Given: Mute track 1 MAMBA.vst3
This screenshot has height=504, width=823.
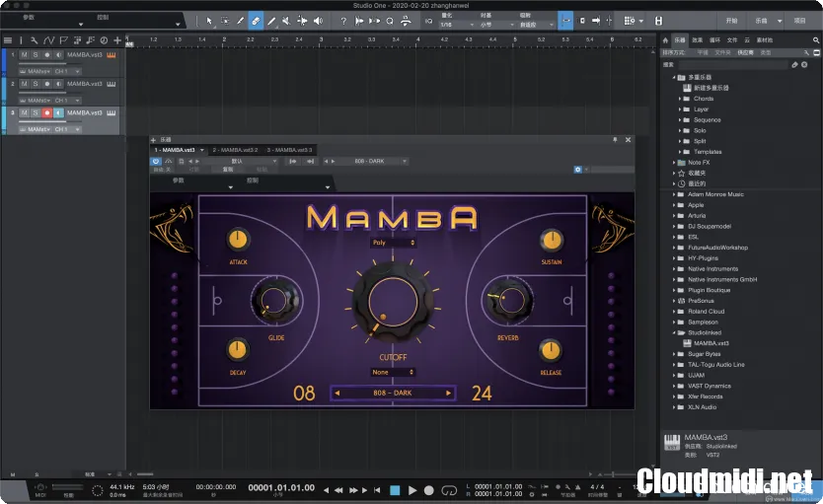Looking at the screenshot, I should [x=25, y=55].
